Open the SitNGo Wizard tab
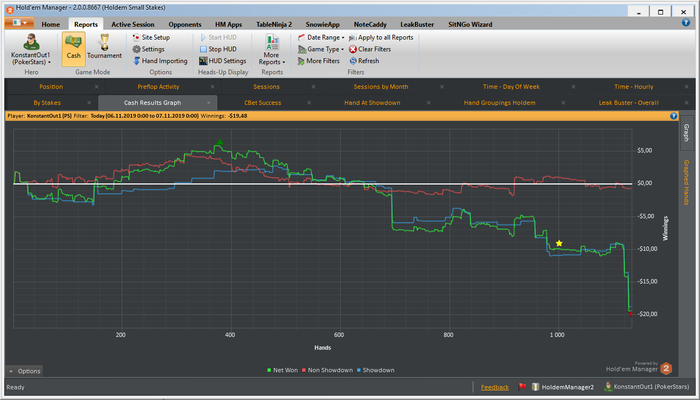This screenshot has height=400, width=700. [x=470, y=25]
